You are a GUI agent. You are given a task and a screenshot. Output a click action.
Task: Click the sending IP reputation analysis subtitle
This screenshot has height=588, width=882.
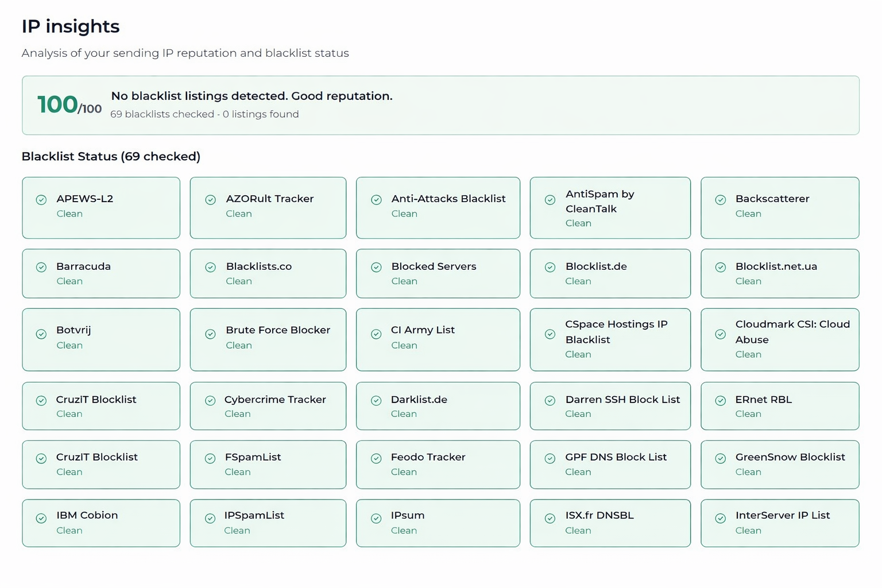click(x=185, y=53)
